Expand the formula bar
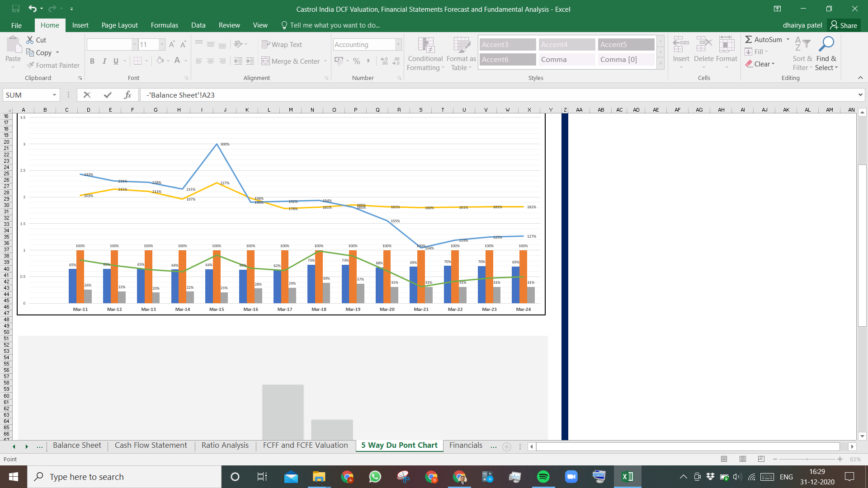This screenshot has height=488, width=868. pos(860,95)
